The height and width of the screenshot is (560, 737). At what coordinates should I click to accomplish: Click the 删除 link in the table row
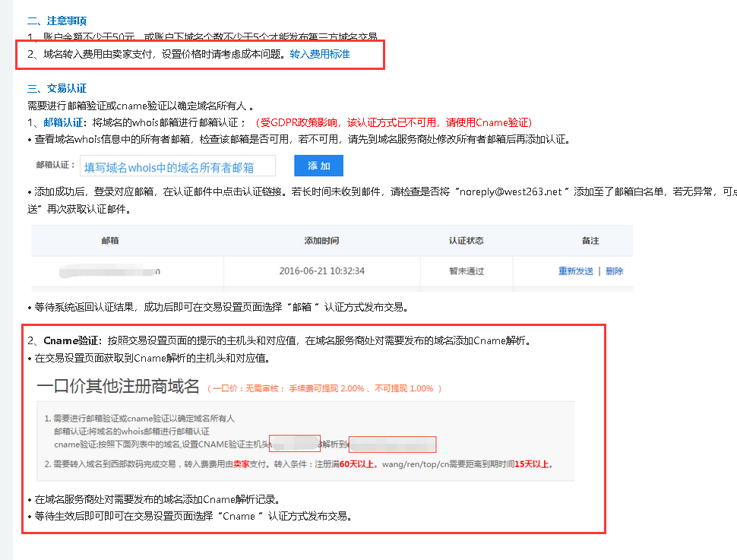(614, 271)
